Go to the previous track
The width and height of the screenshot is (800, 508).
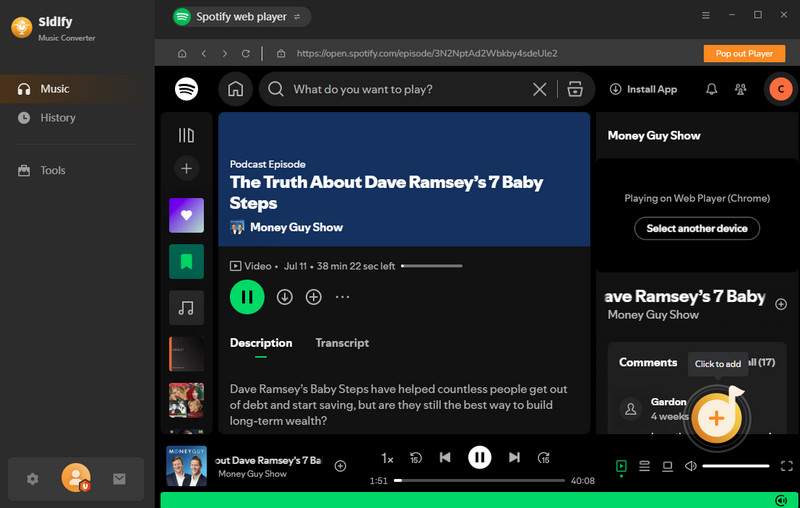click(x=445, y=458)
